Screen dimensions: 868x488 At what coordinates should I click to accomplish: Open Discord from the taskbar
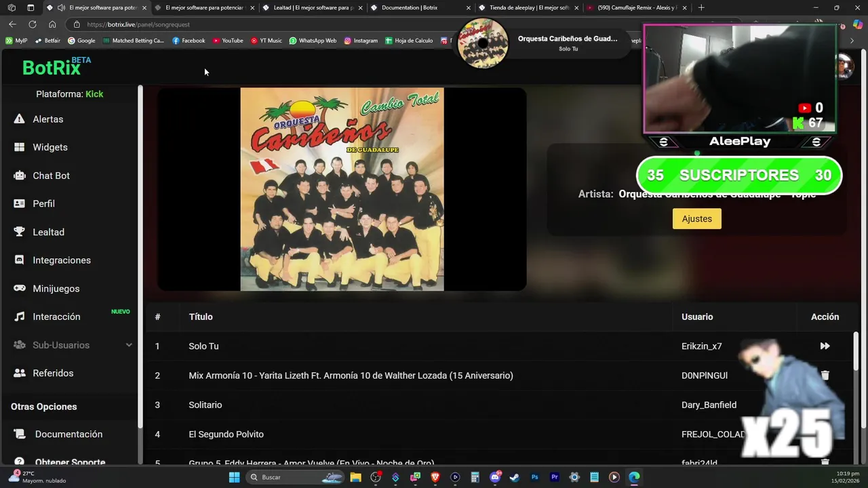coord(495,477)
